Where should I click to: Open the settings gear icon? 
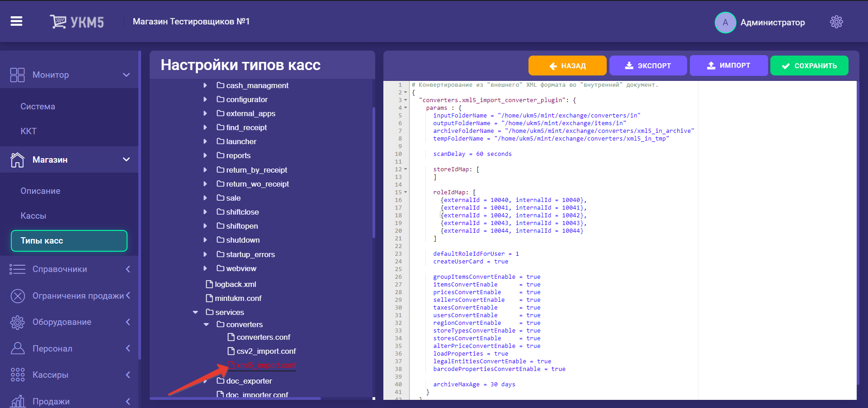click(836, 22)
